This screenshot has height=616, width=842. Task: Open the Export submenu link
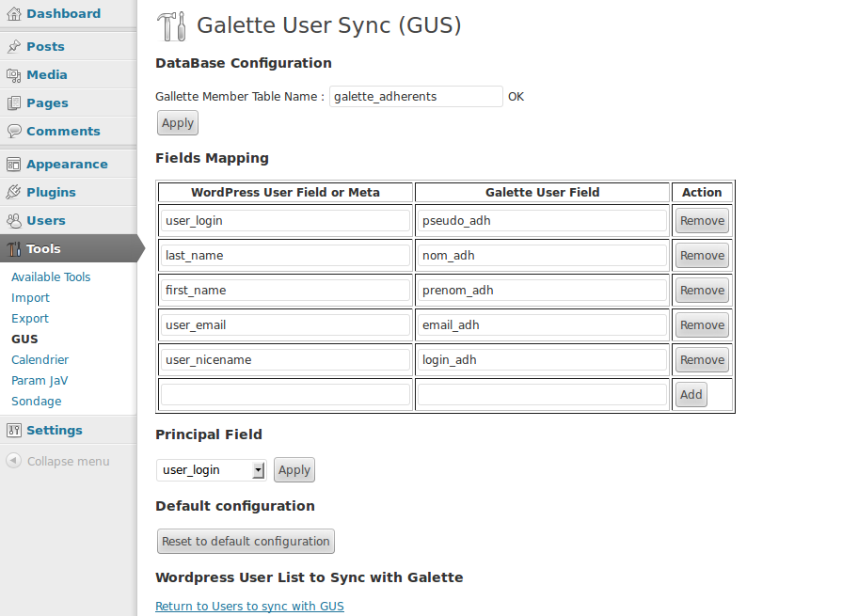(x=30, y=319)
